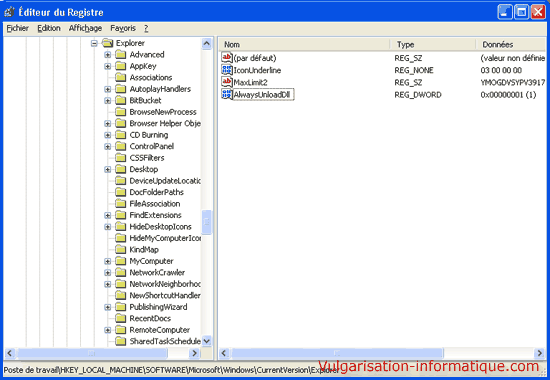The width and height of the screenshot is (550, 380).
Task: Click the RecentDocs folder icon
Action: (121, 319)
